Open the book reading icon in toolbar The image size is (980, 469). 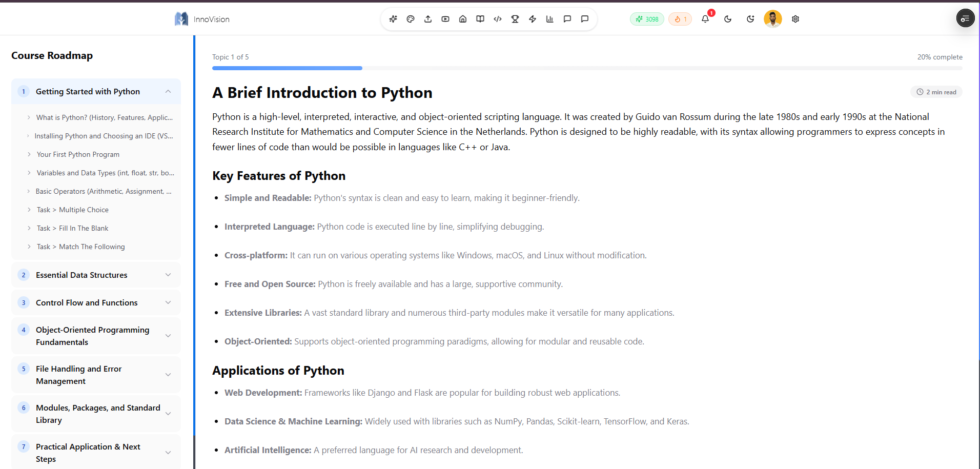click(x=480, y=19)
